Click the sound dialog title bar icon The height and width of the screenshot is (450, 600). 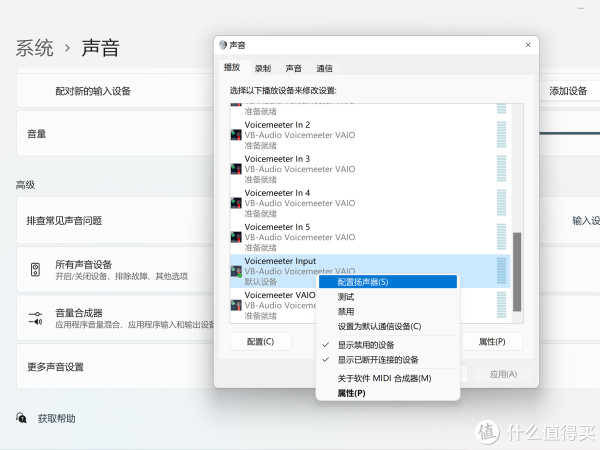(223, 46)
